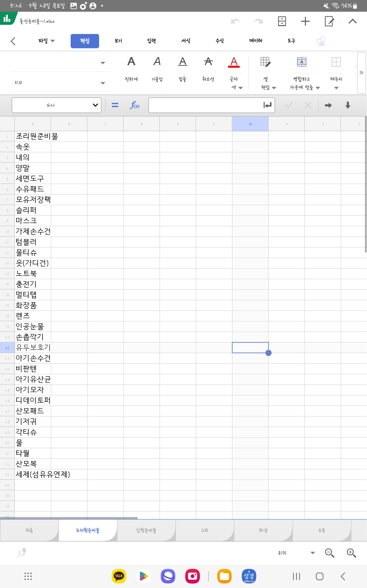367x588 pixels.
Task: Open the edit mode pencil icon
Action: click(x=329, y=21)
